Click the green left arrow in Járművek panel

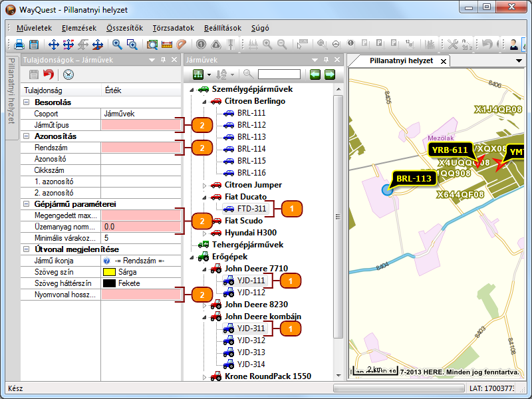pos(315,74)
